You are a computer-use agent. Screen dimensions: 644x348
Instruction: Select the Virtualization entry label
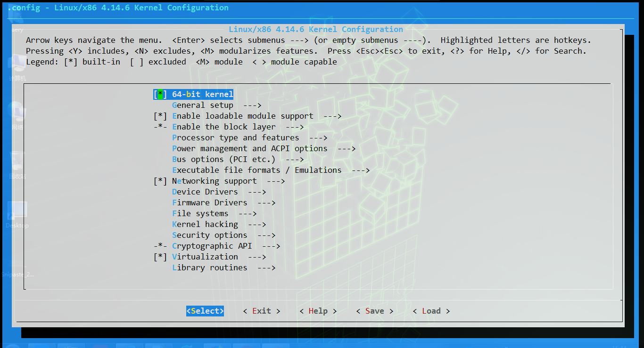click(205, 257)
